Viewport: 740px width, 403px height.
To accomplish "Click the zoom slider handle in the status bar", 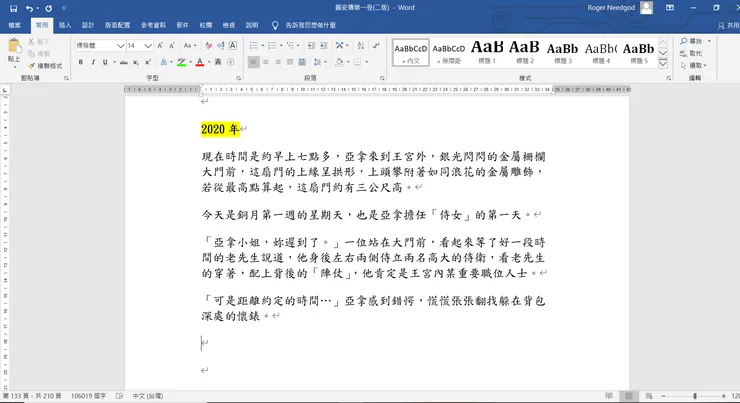I will click(695, 396).
